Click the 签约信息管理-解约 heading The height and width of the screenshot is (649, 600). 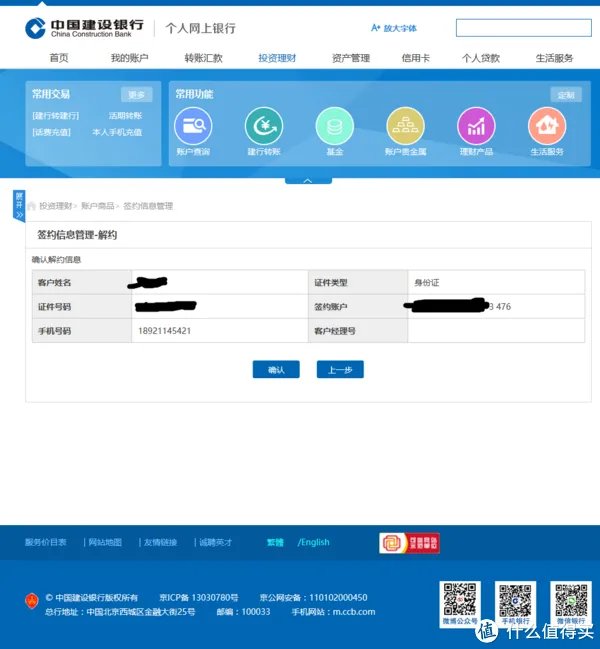click(x=77, y=235)
